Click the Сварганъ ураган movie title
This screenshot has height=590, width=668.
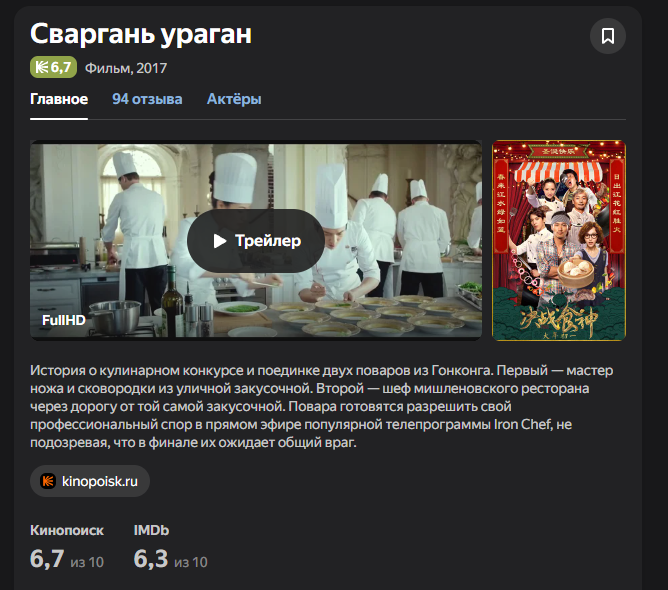point(141,34)
